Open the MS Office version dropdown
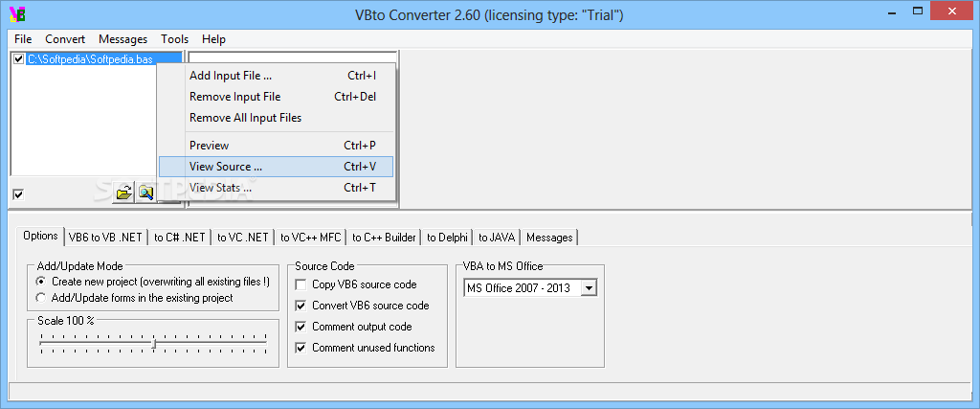Screen dimensions: 980x409 tap(589, 288)
